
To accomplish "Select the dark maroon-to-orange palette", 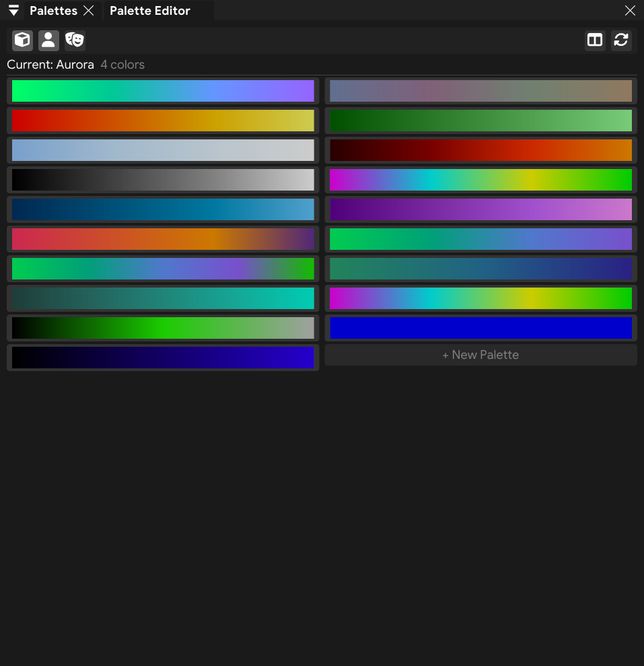I will click(x=481, y=150).
